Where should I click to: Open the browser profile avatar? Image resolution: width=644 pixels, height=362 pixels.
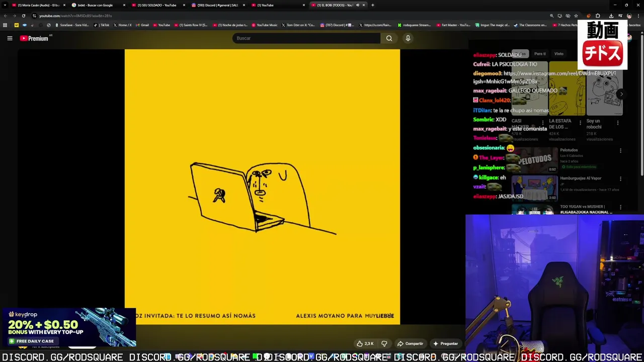pos(629,16)
